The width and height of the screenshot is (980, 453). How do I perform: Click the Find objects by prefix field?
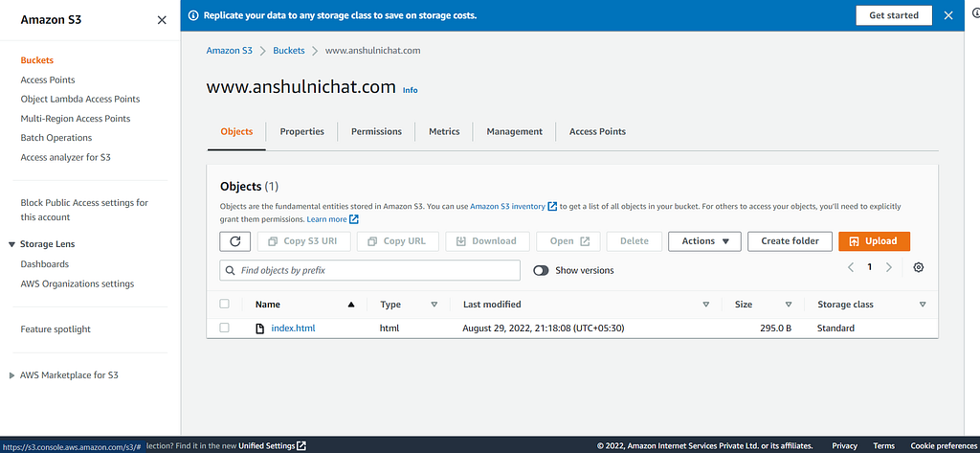(370, 270)
